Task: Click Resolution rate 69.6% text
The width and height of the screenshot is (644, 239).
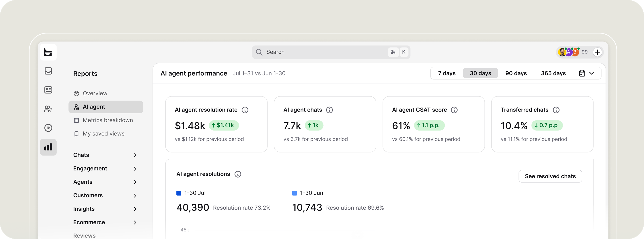Action: [355, 208]
